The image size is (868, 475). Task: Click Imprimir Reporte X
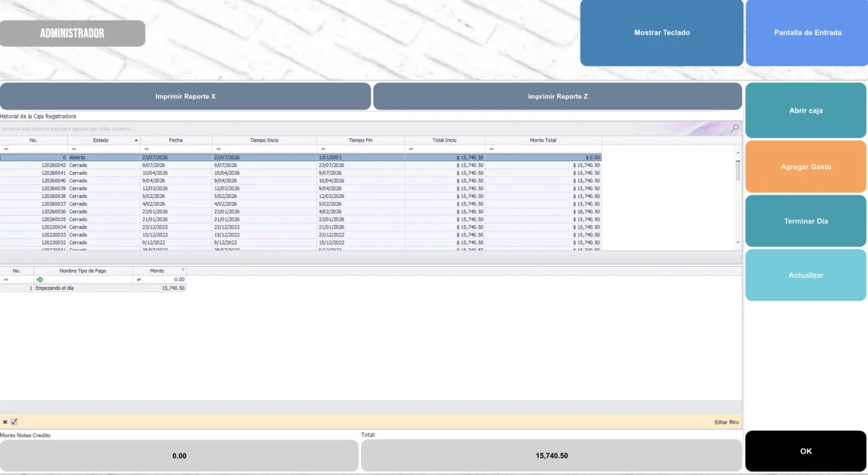click(185, 96)
